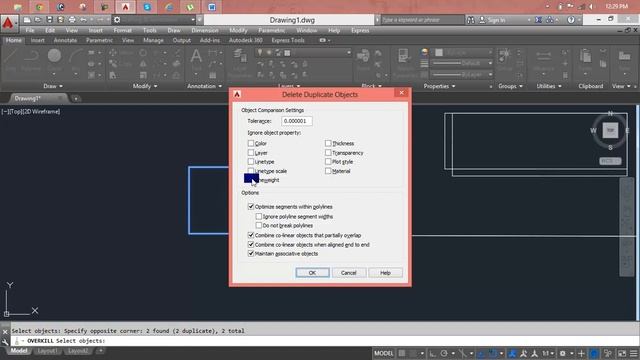The width and height of the screenshot is (640, 360).
Task: Click the workspace gear icon in title bar
Action: 117,20
